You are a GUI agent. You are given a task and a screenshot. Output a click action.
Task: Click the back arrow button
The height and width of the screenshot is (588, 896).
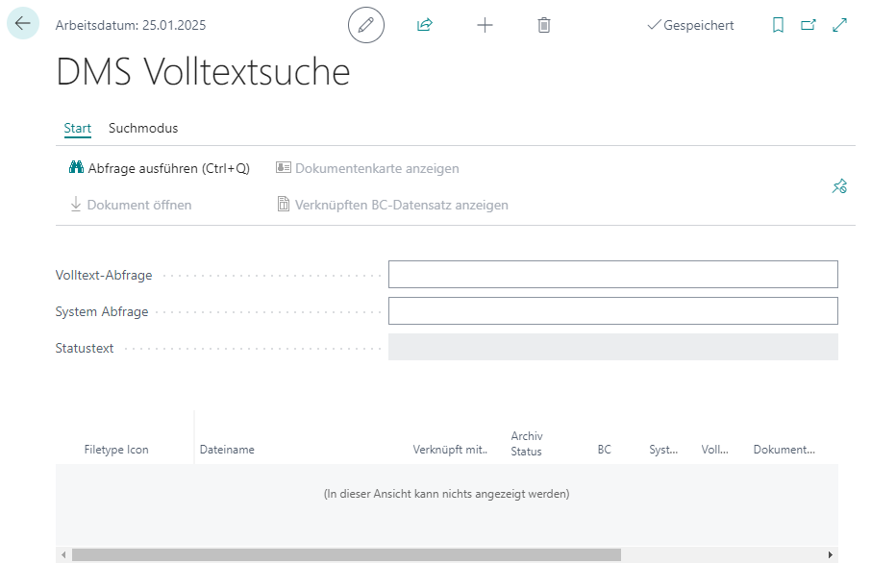pos(23,24)
